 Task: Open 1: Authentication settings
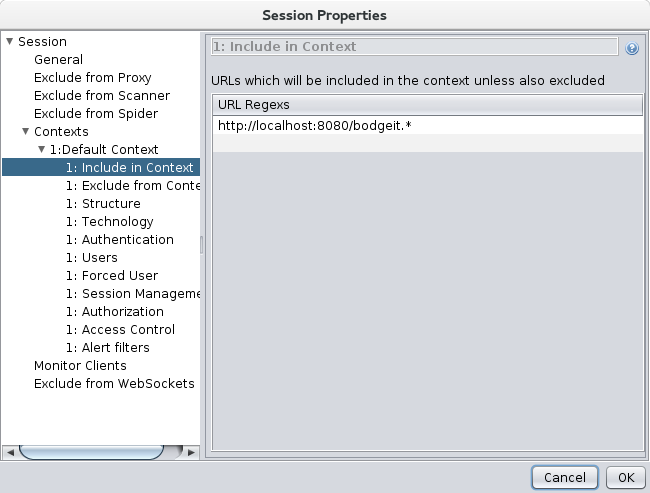click(119, 240)
